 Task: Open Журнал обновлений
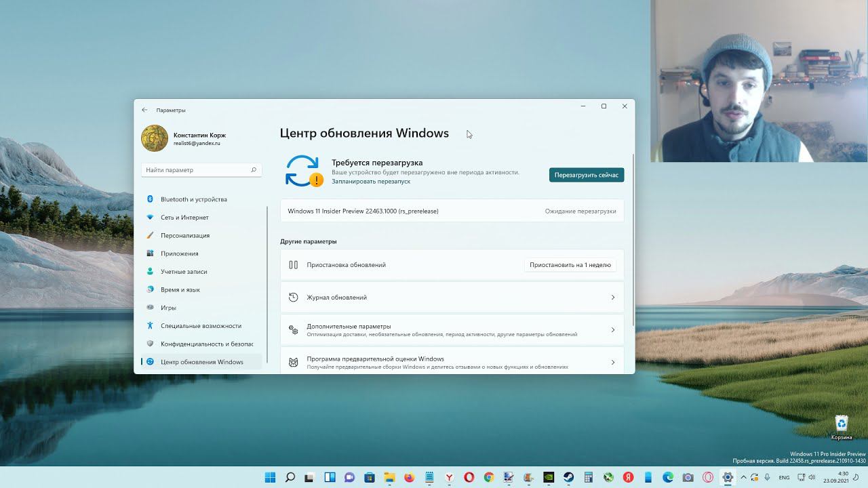(452, 298)
